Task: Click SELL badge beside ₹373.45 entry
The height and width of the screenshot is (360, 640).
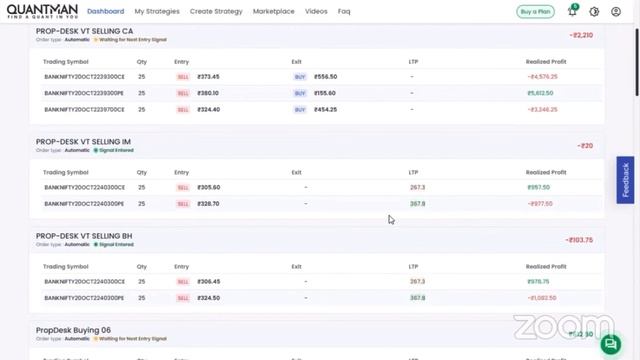Action: click(183, 77)
